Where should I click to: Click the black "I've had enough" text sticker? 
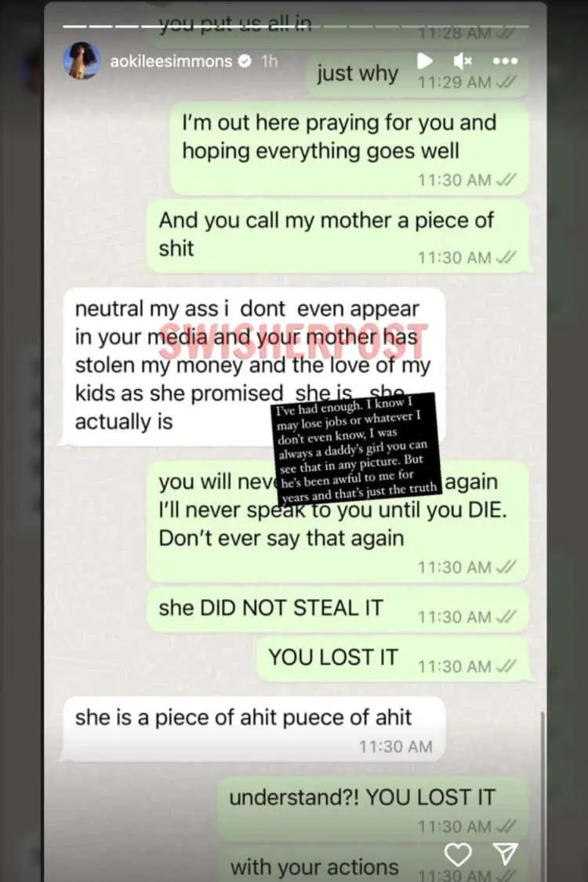356,448
